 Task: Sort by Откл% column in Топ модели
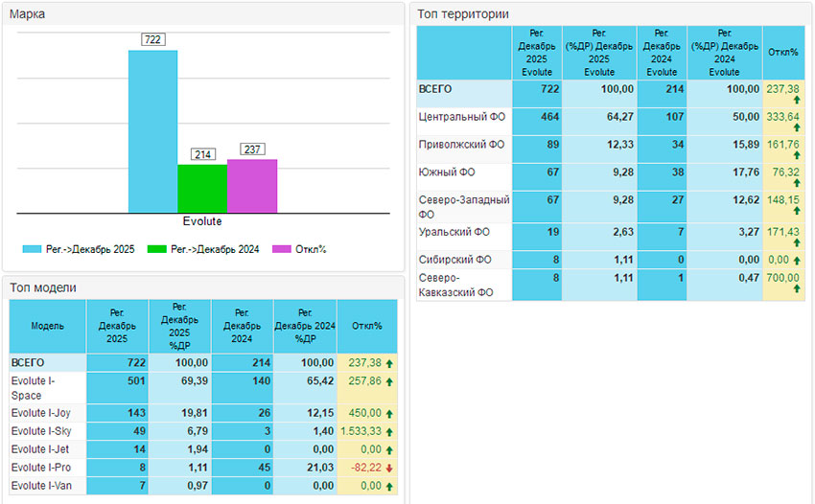tap(366, 326)
